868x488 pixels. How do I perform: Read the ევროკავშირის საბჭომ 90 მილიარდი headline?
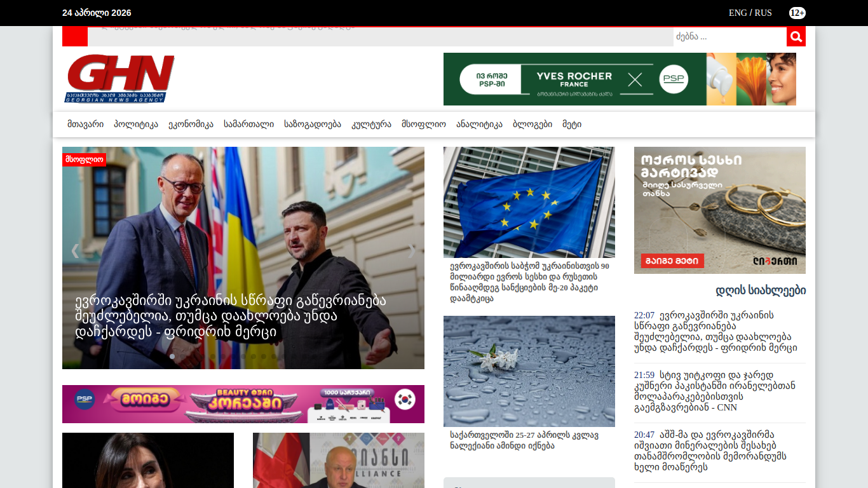(x=529, y=282)
